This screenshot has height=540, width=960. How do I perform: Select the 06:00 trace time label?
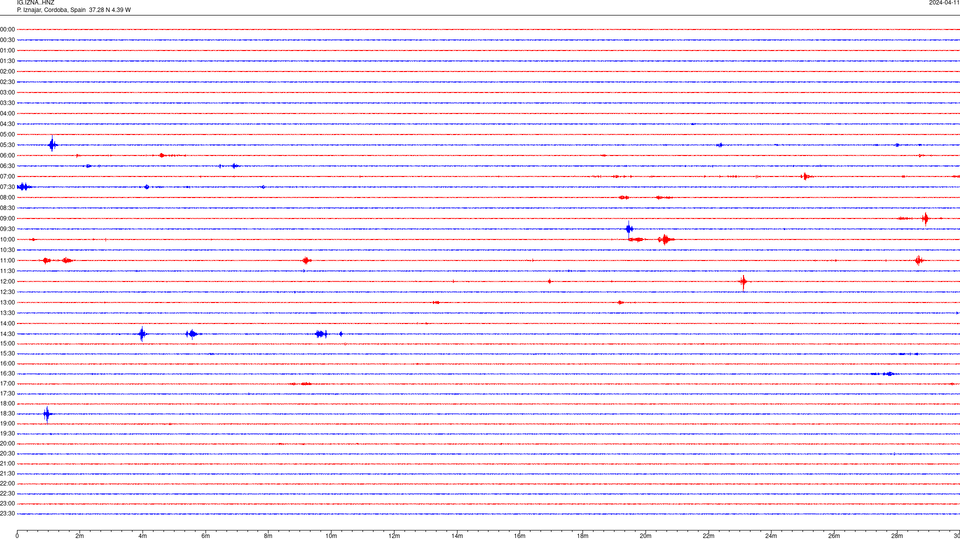tap(7, 156)
